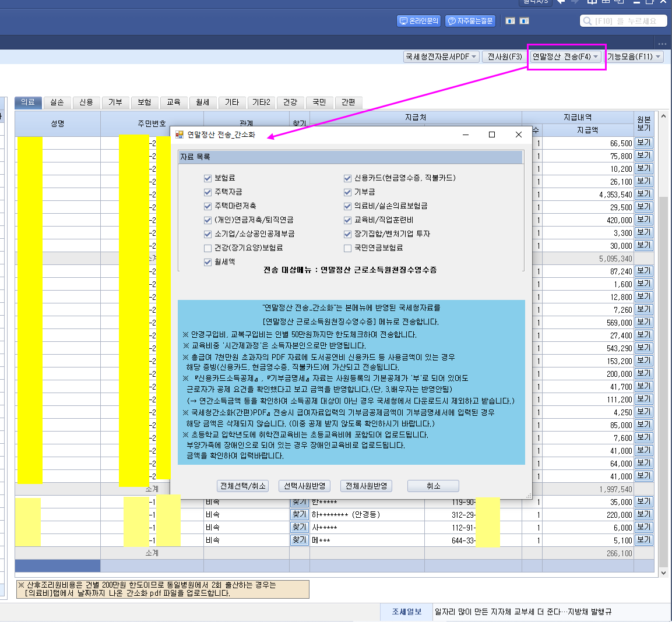Switch to the 기부 tab

(115, 103)
